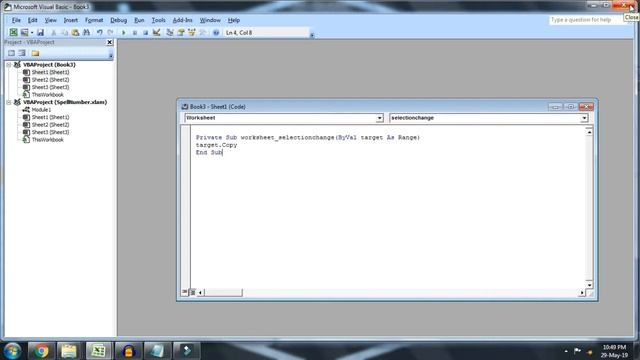
Task: Run the macro with the green play icon
Action: (123, 32)
